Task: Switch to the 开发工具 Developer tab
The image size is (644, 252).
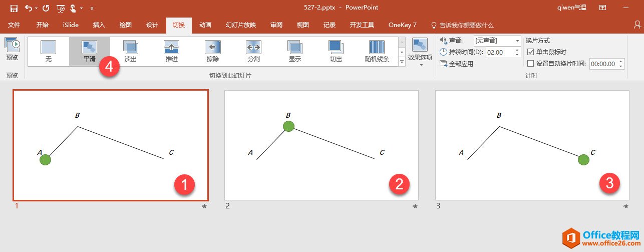Action: click(x=362, y=25)
